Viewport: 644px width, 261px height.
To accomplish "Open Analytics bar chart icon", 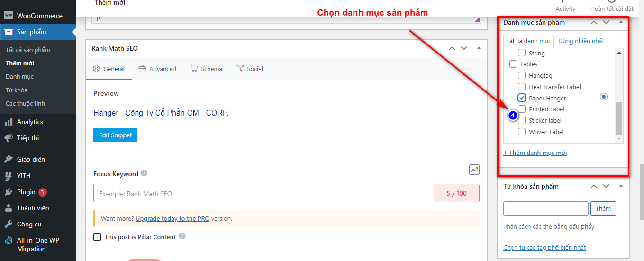I will (x=9, y=122).
